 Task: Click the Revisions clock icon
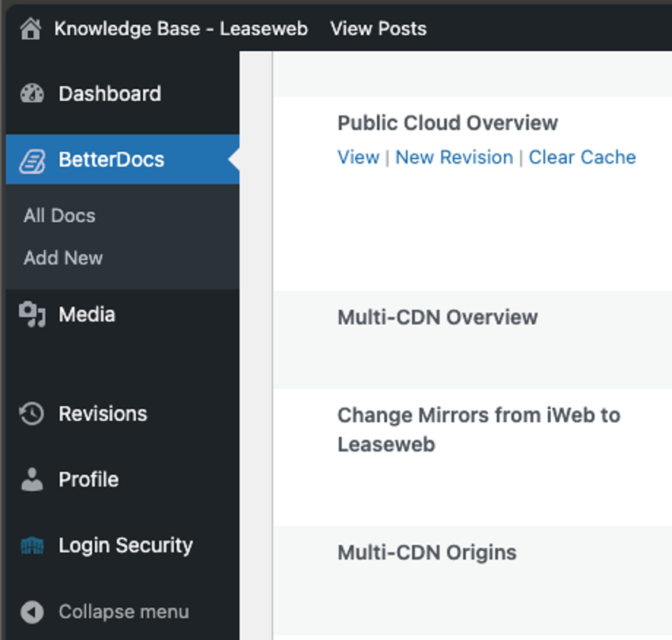pyautogui.click(x=32, y=414)
